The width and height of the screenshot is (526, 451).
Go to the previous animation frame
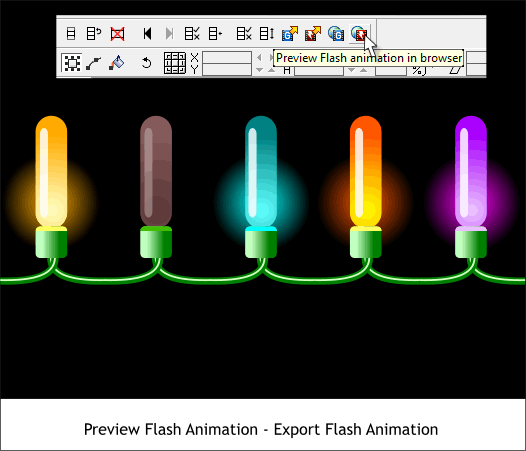[147, 34]
